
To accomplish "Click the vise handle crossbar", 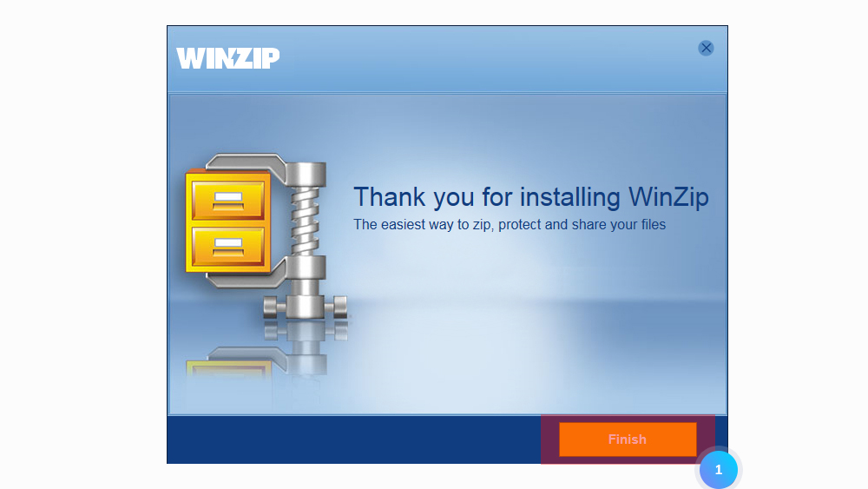I will click(305, 307).
